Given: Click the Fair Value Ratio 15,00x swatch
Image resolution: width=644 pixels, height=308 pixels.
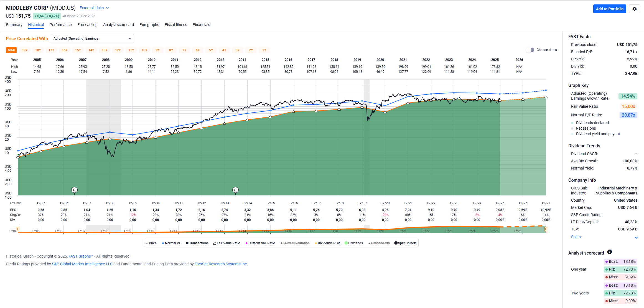Looking at the screenshot, I should click(x=628, y=106).
